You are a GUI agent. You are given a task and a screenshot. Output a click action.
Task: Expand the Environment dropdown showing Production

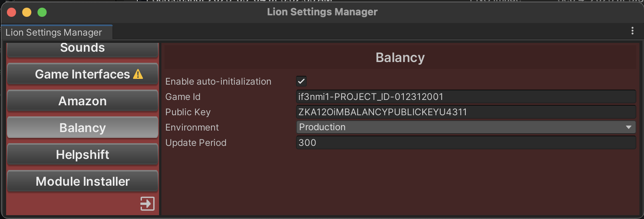coord(466,127)
